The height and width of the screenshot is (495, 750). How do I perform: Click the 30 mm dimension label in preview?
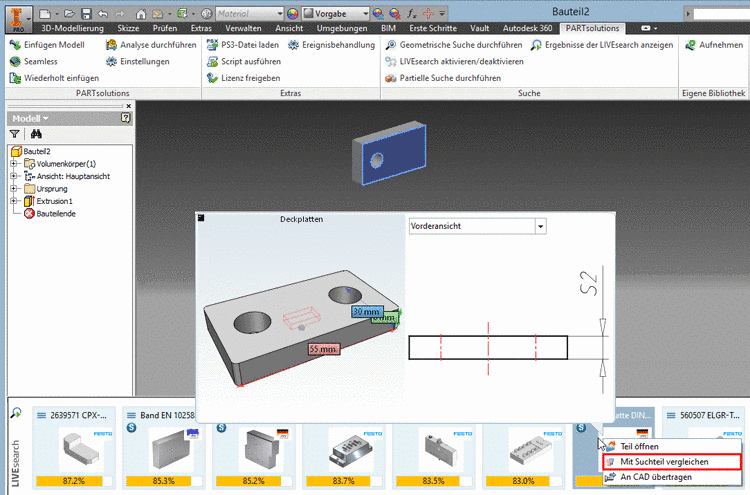tap(367, 311)
